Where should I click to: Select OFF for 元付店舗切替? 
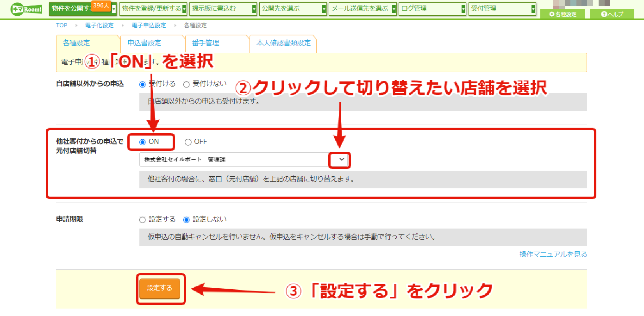[x=188, y=142]
